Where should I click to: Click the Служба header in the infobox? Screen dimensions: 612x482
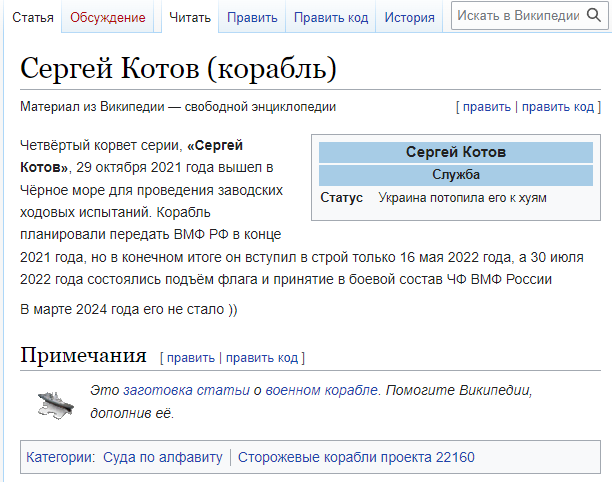point(455,175)
